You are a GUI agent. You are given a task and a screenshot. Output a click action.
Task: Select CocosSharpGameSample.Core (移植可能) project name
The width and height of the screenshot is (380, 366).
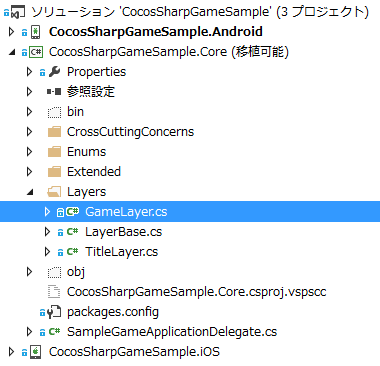(x=169, y=52)
